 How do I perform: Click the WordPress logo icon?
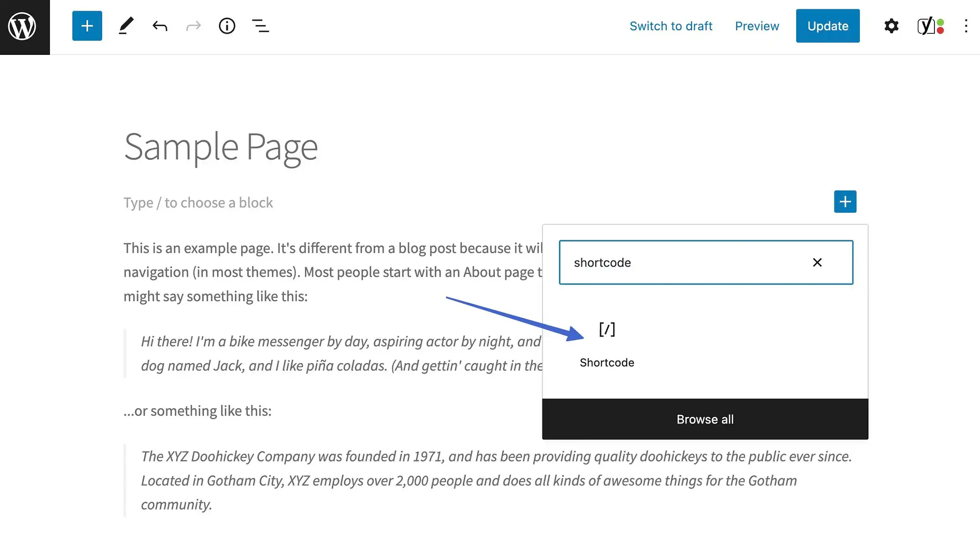(x=24, y=26)
